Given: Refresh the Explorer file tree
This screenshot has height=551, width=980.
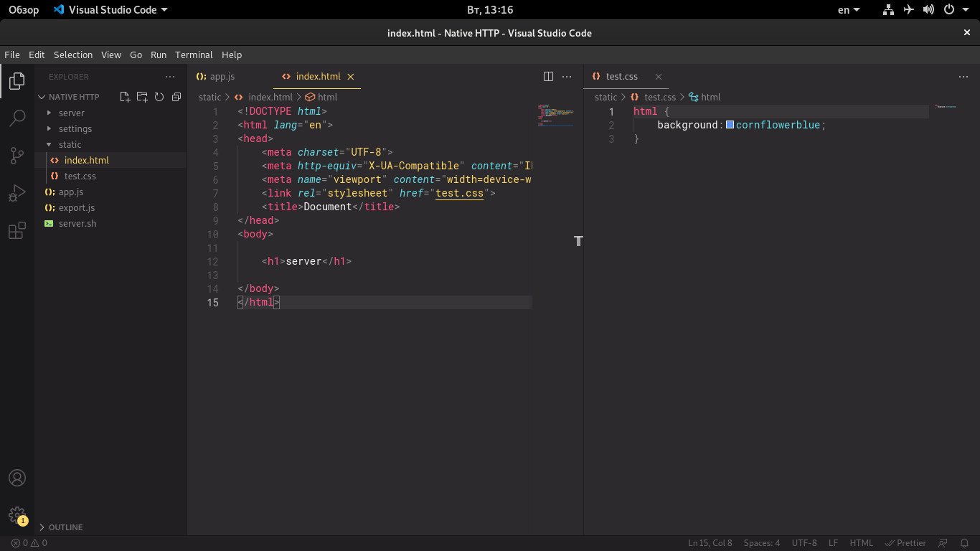Looking at the screenshot, I should pos(159,97).
